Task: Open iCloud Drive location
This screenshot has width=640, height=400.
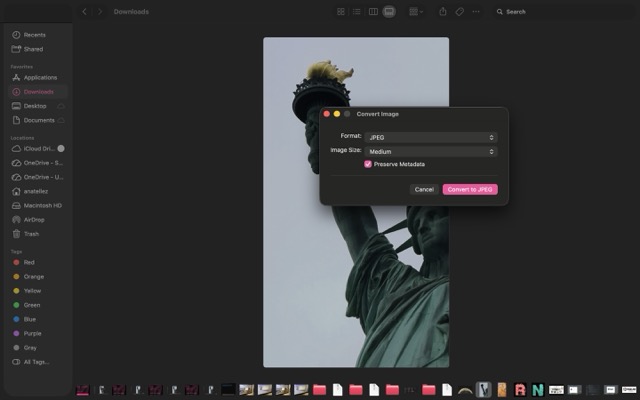Action: pos(38,149)
